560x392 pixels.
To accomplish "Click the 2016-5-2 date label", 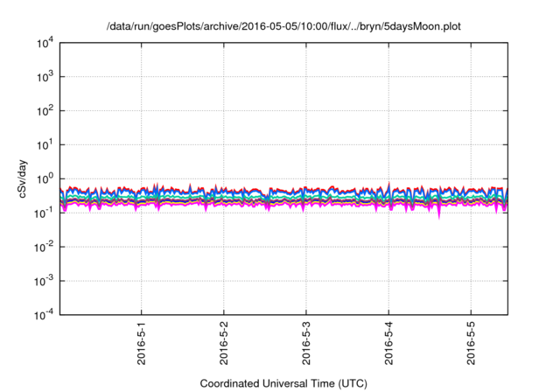I will (224, 343).
